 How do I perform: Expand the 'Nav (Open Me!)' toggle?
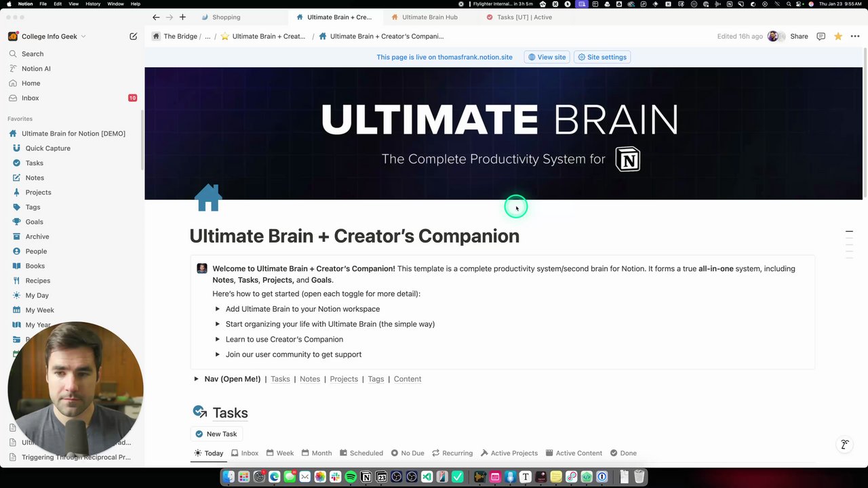tap(196, 379)
